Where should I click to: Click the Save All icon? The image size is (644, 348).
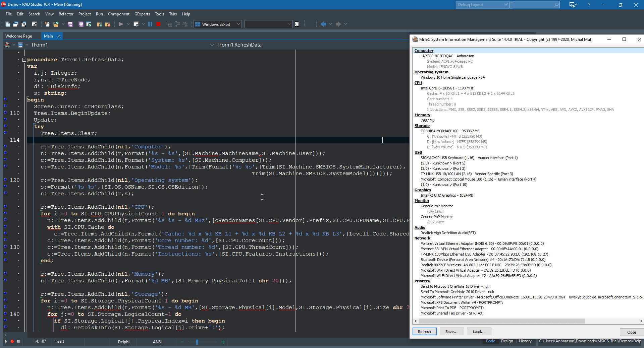81,24
